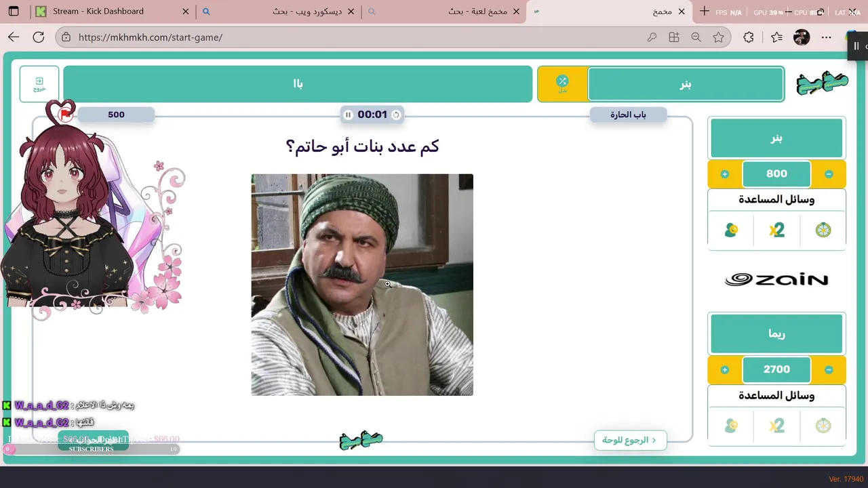This screenshot has height=488, width=868.
Task: Go back in the browser
Action: click(x=14, y=37)
